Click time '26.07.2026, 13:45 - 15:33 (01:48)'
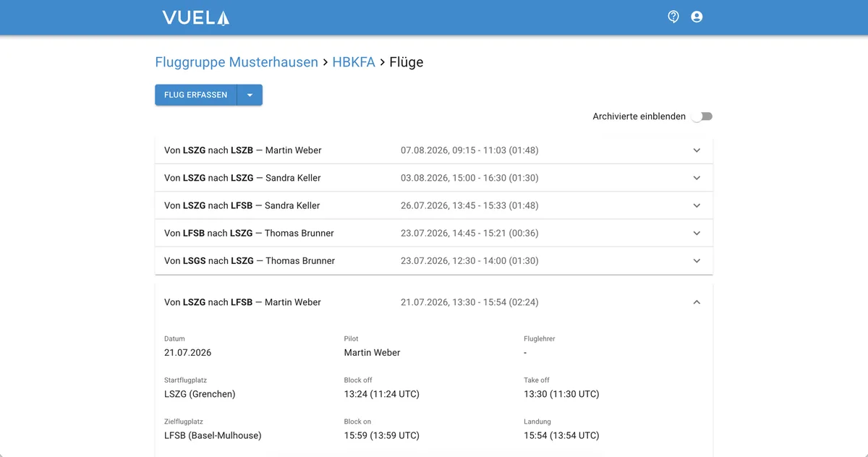Image resolution: width=868 pixels, height=457 pixels. (469, 205)
